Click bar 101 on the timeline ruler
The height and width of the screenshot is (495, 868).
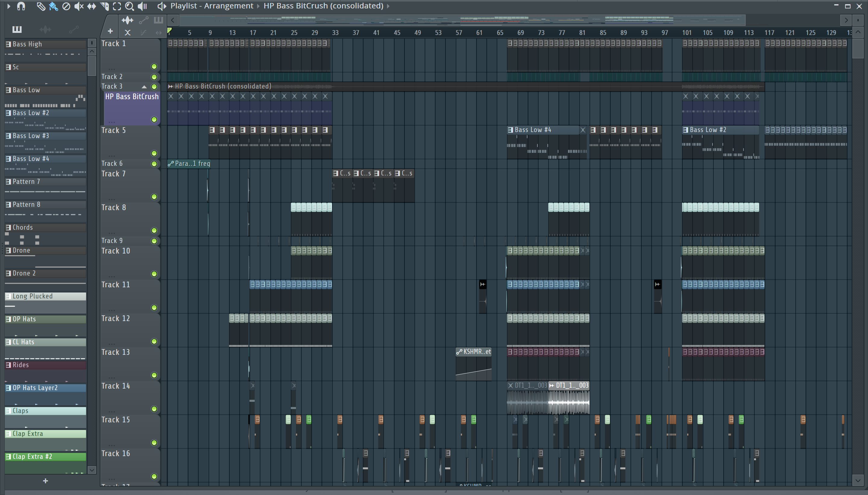click(687, 33)
